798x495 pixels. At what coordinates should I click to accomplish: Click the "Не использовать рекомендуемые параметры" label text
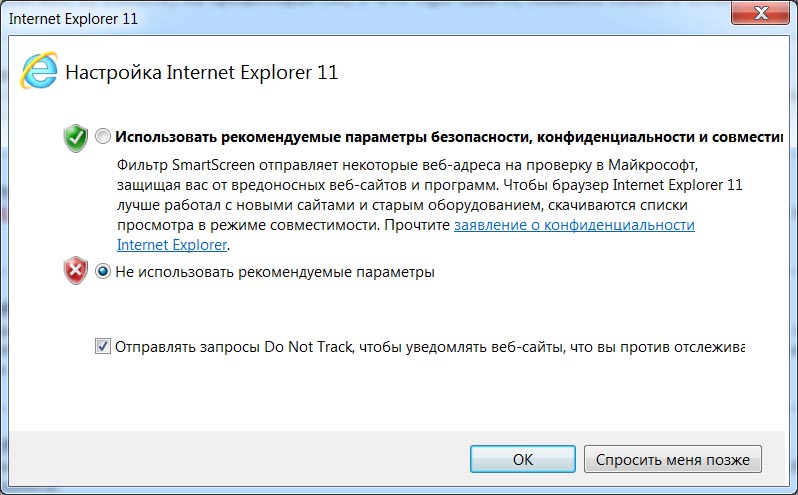(x=275, y=271)
